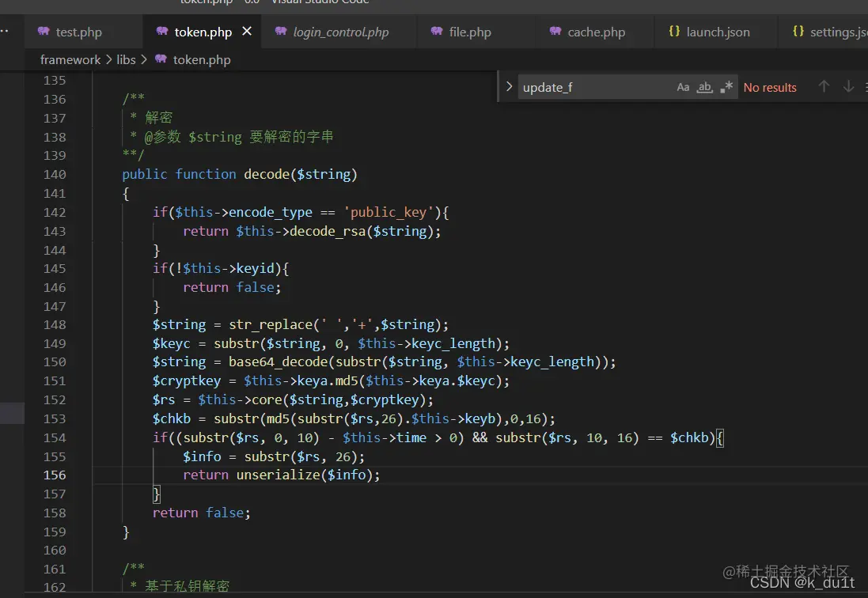Click the 基于私钥解密 comment on line 162
Screen dimensions: 868x598
(x=187, y=586)
